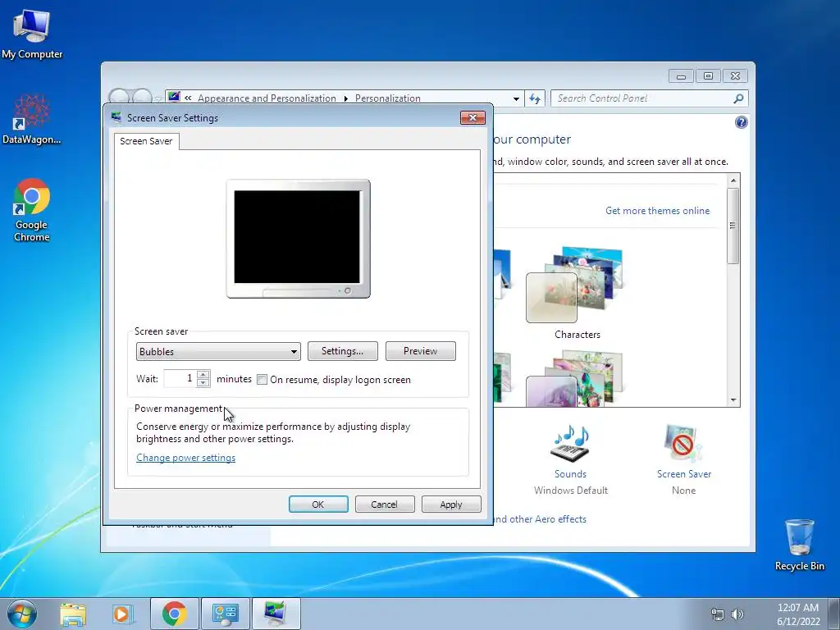840x630 pixels.
Task: Open the DataWagon desktop shortcut
Action: pyautogui.click(x=32, y=120)
